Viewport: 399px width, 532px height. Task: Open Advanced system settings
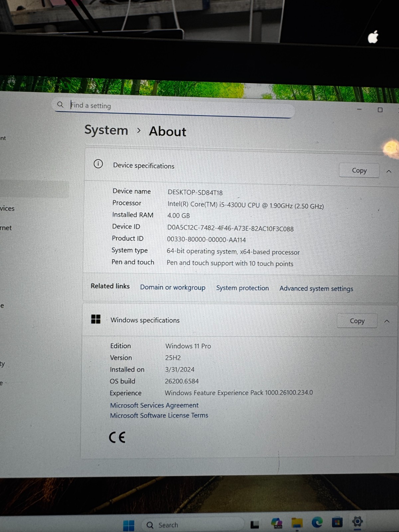tap(316, 289)
